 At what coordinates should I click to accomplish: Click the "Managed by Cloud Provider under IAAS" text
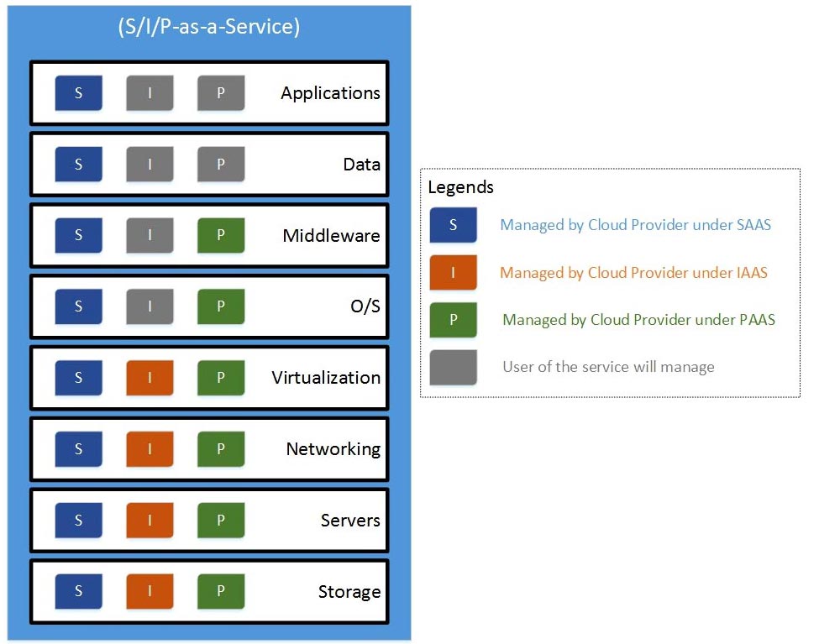[x=633, y=272]
